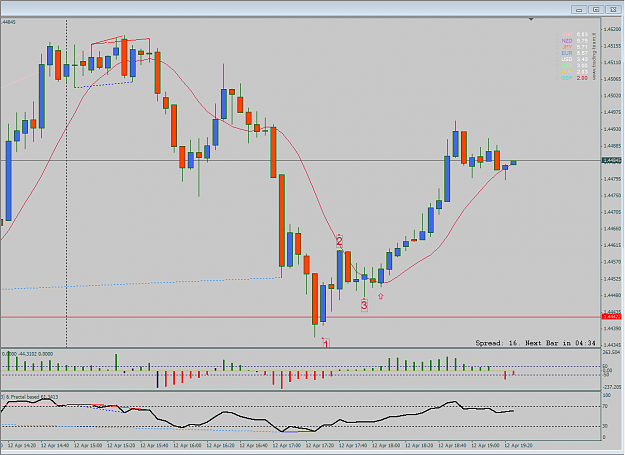Click the red GBP value 2.00

(582, 78)
